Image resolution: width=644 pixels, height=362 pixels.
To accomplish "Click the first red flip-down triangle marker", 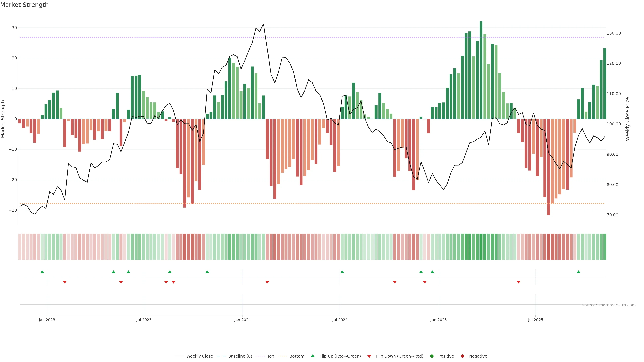I will 65,282.
